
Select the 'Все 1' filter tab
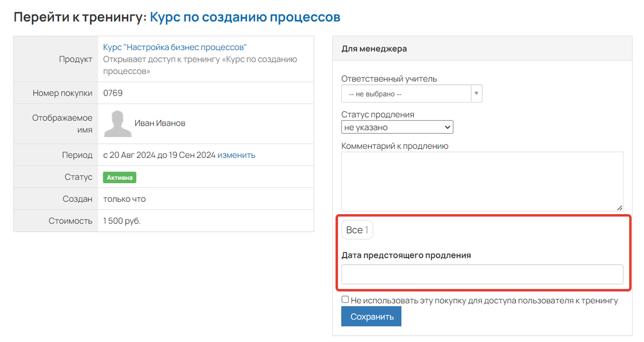[357, 230]
